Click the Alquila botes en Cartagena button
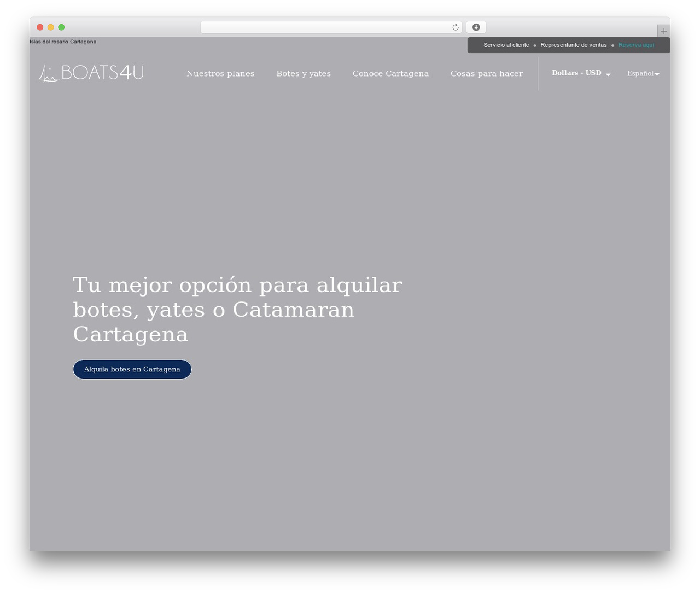The width and height of the screenshot is (700, 593). pyautogui.click(x=132, y=369)
